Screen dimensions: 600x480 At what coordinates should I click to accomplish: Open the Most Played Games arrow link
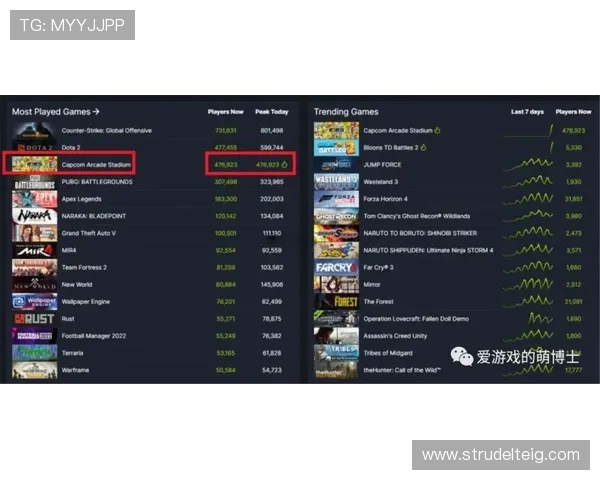(96, 112)
